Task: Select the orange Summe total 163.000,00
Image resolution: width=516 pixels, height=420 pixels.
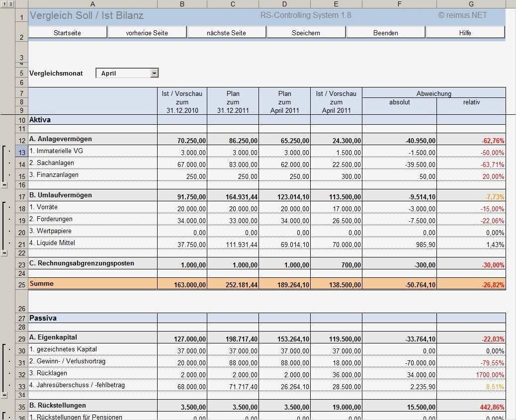Action: (182, 284)
